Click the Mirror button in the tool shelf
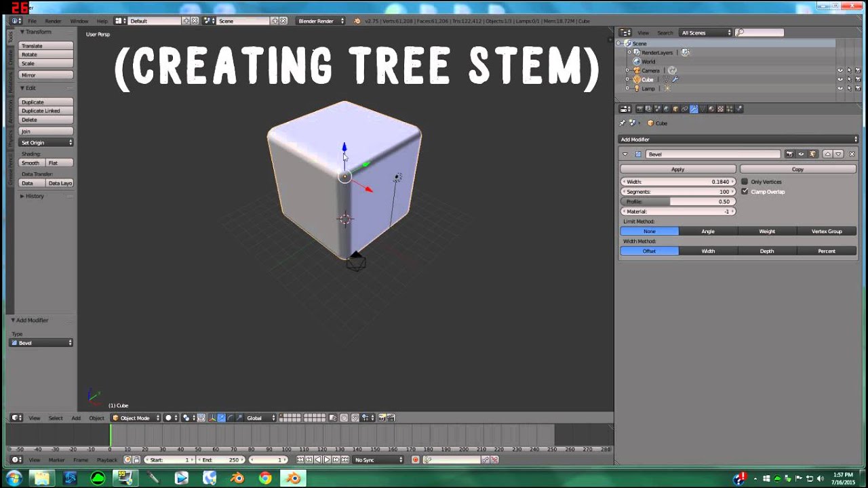This screenshot has width=868, height=488. [46, 75]
